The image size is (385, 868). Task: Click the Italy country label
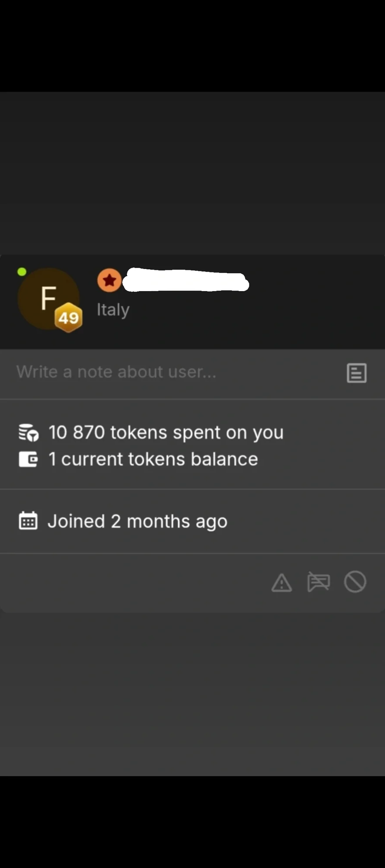coord(113,310)
